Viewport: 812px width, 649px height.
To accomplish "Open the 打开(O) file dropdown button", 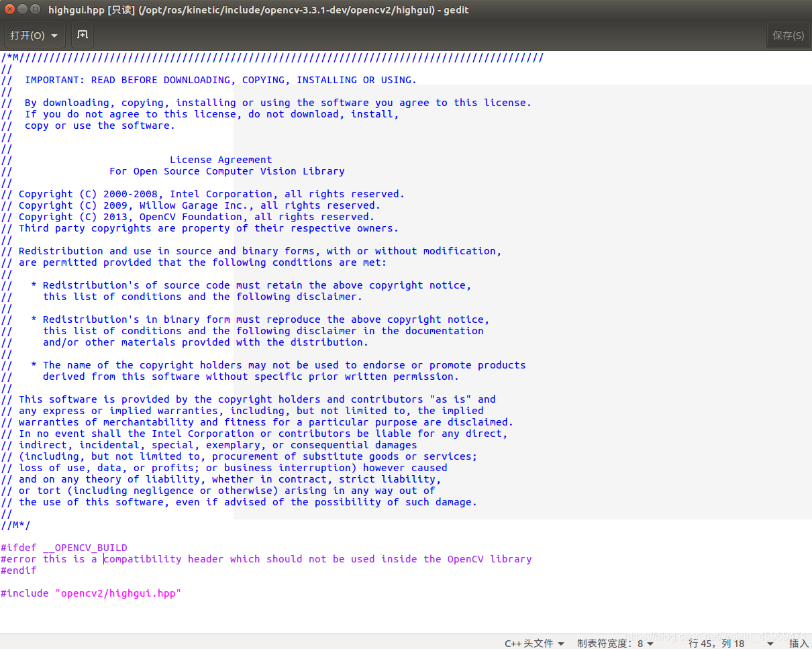I will [34, 35].
